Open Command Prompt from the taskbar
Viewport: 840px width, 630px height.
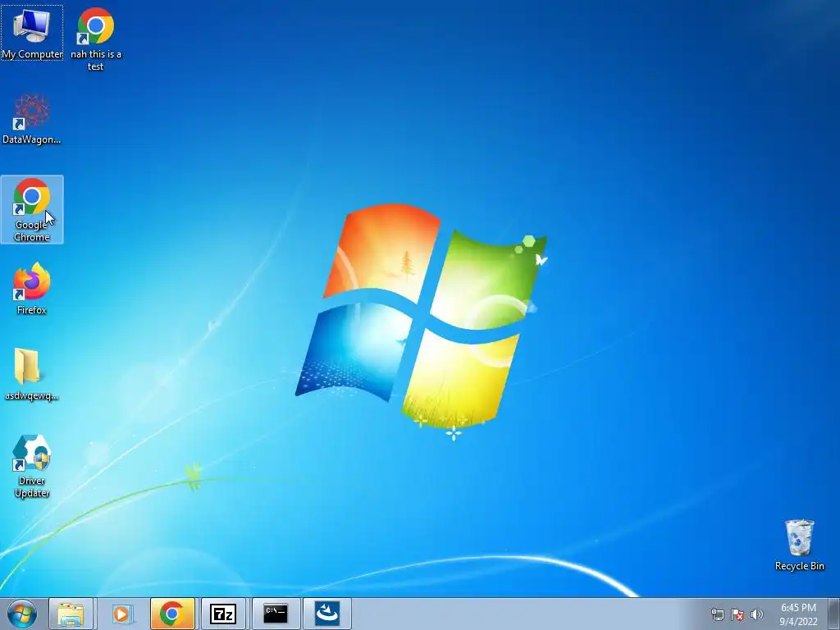[276, 614]
